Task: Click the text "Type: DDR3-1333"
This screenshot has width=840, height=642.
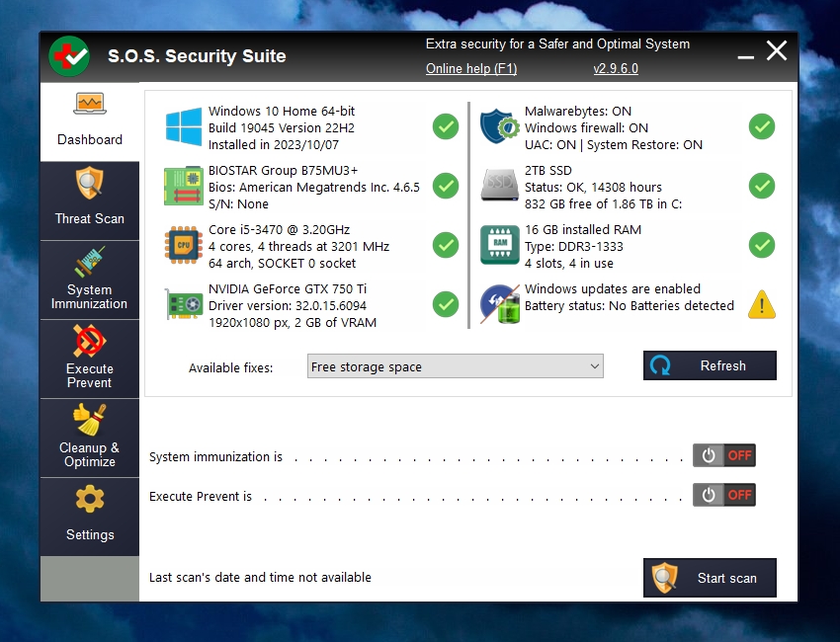Action: pos(574,246)
